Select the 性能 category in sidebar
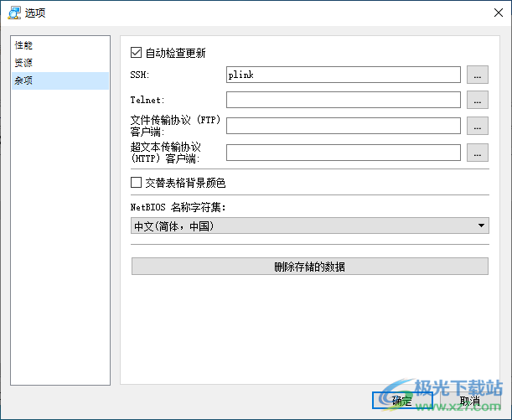Image resolution: width=512 pixels, height=420 pixels. pyautogui.click(x=60, y=45)
